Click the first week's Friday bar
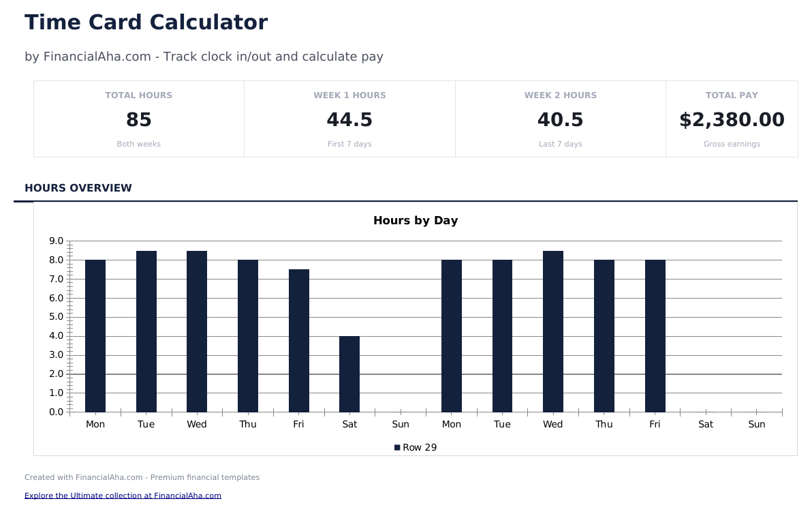812x514 pixels. 298,340
